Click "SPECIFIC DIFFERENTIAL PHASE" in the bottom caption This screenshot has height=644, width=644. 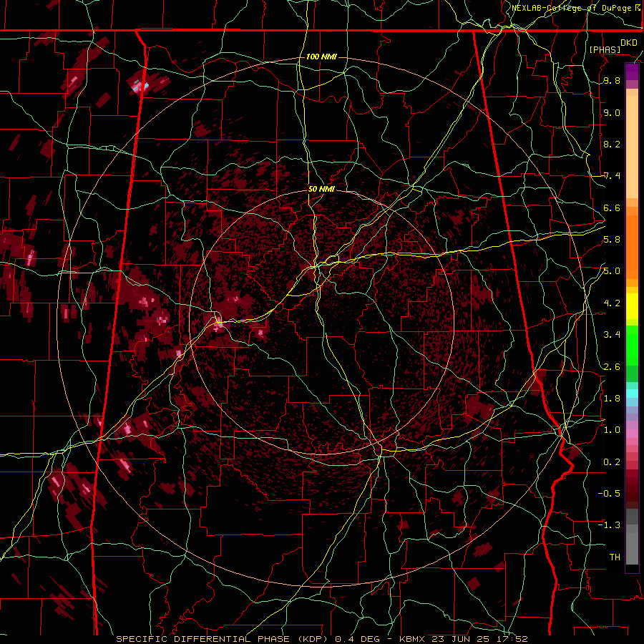click(203, 639)
